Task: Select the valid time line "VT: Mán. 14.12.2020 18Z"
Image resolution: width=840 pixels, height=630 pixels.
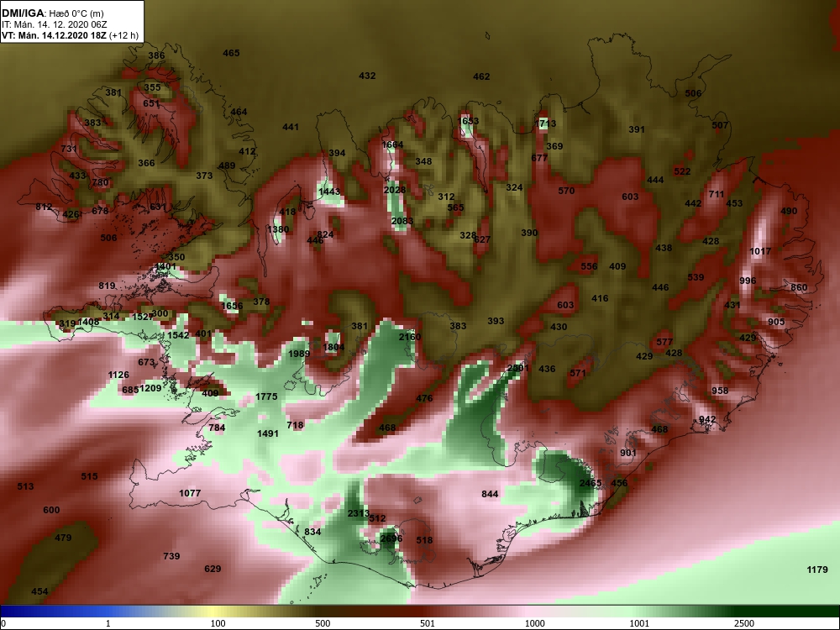Action: point(53,36)
